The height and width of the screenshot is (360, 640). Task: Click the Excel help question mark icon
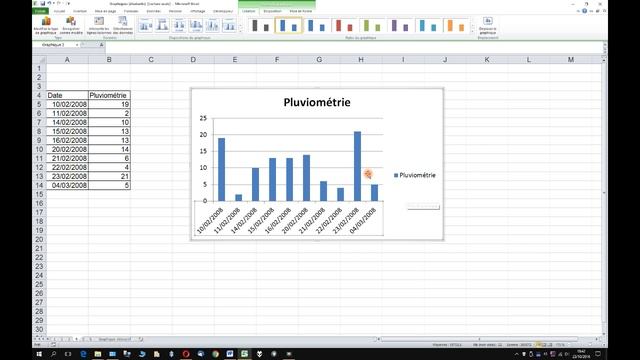[x=584, y=11]
